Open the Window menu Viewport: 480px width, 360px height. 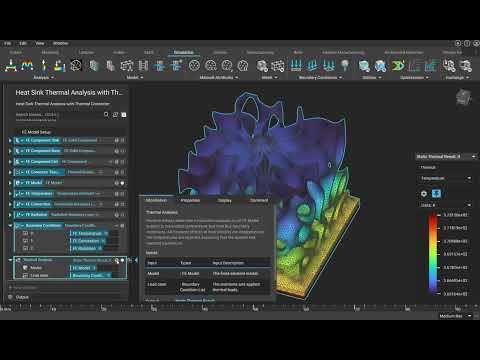point(60,43)
